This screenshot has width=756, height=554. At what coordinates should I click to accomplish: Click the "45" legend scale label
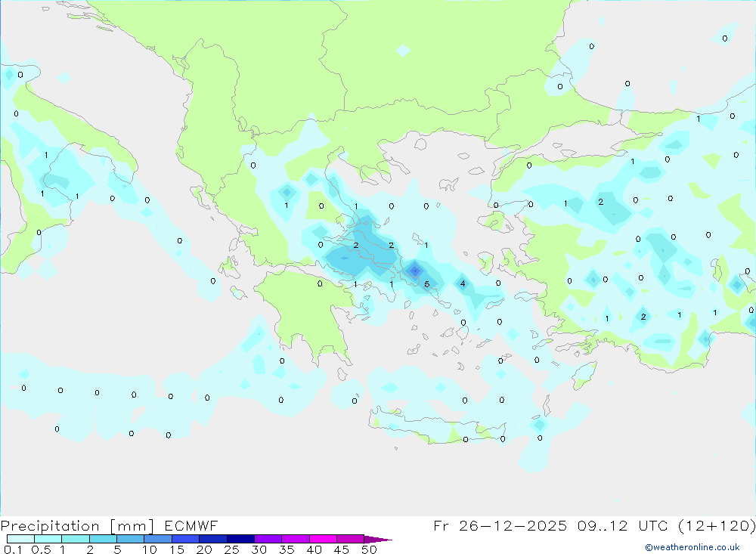pos(342,549)
